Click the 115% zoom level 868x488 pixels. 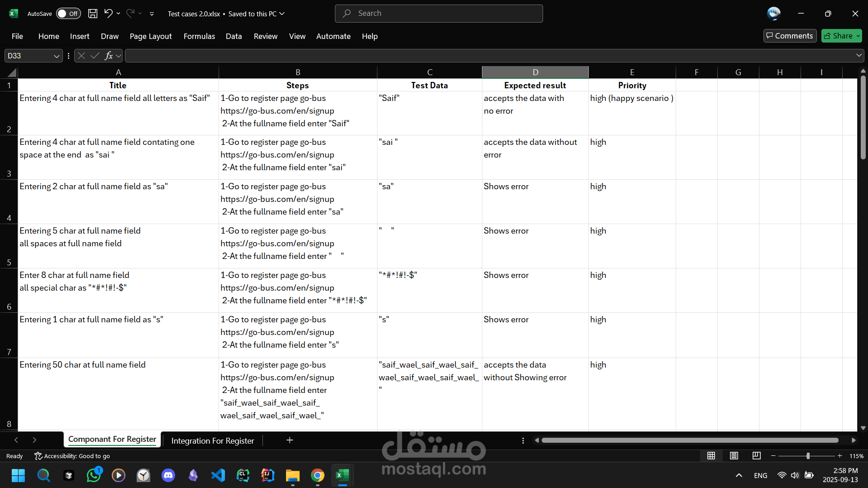pos(856,456)
